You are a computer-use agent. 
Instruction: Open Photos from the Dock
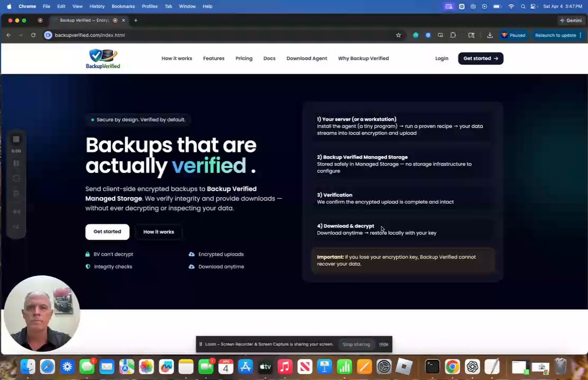pos(146,366)
